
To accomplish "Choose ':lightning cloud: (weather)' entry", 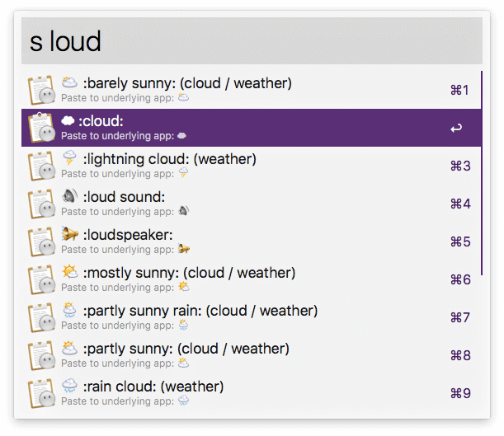I will pyautogui.click(x=252, y=166).
